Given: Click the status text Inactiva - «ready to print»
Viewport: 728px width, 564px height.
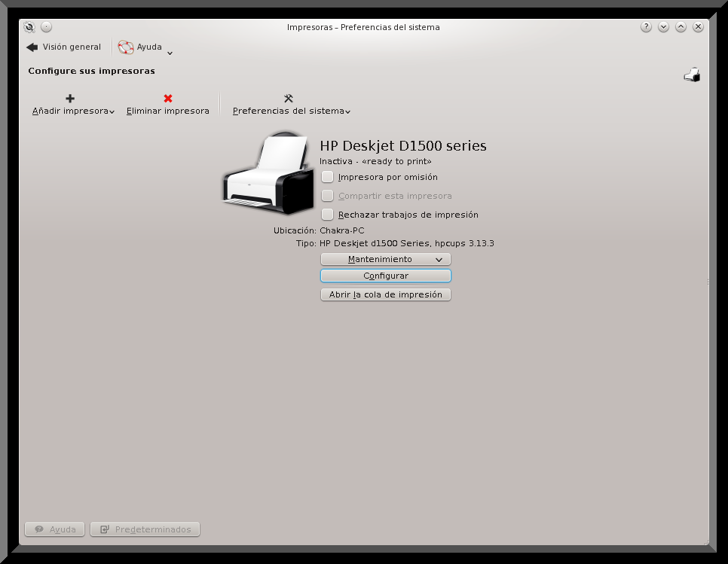Looking at the screenshot, I should (375, 161).
